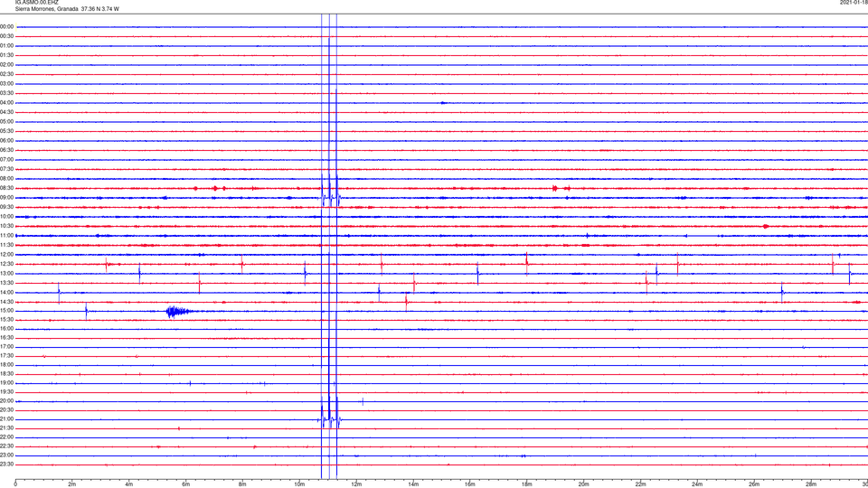Choose the 23:00 row label

(7, 455)
